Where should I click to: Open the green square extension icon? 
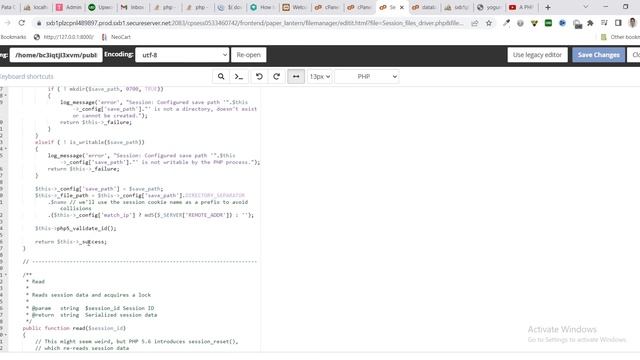[549, 23]
